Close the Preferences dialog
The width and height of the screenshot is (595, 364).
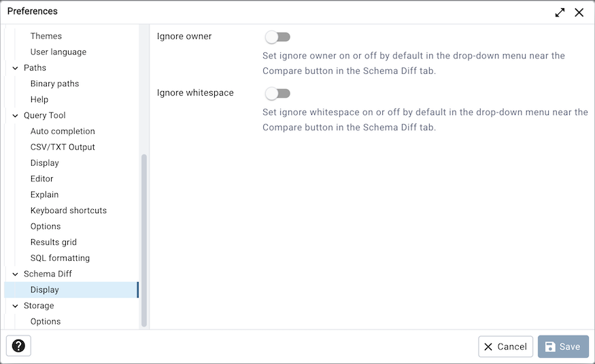579,12
